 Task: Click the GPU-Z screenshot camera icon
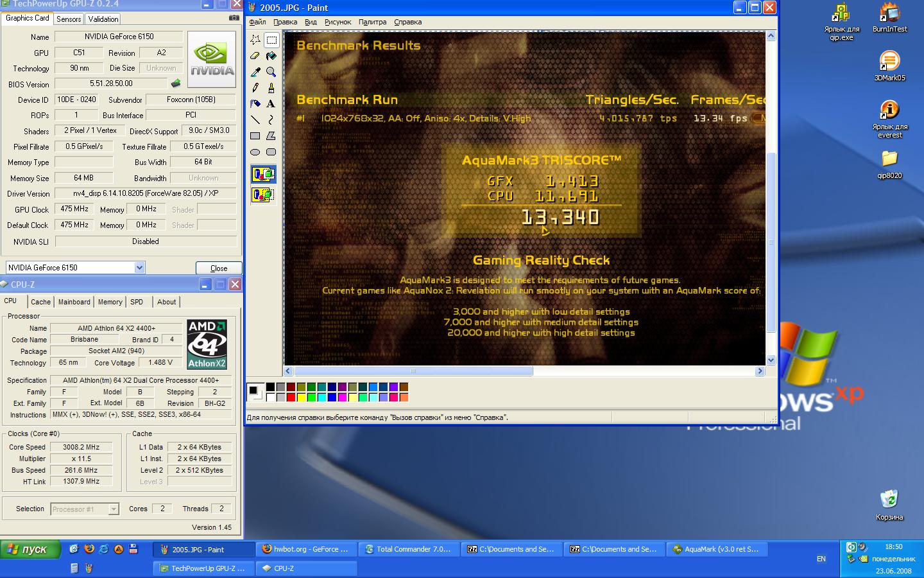click(x=234, y=18)
